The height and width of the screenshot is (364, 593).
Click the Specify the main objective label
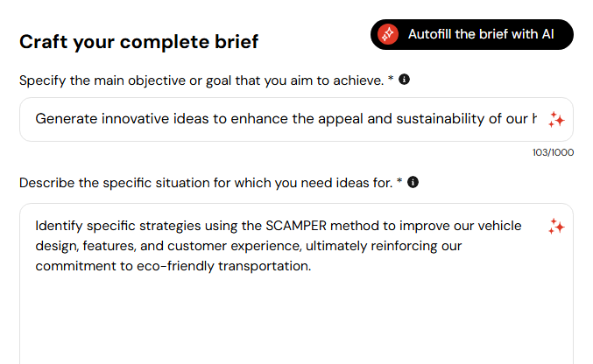(x=201, y=80)
